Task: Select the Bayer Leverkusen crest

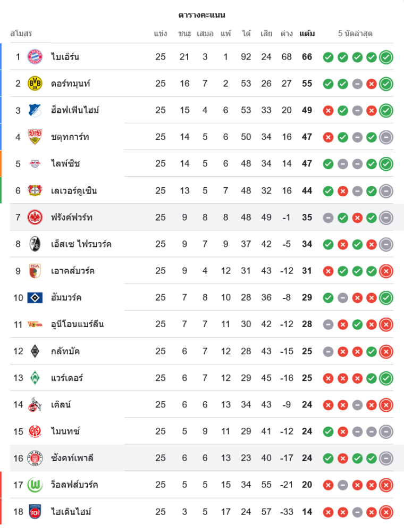Action: coord(35,190)
